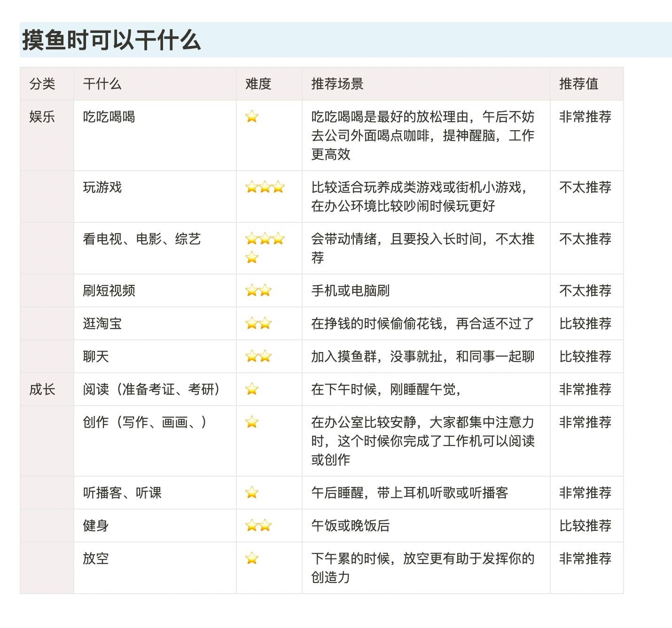Click the two stars in 刷短视频 row
The height and width of the screenshot is (628, 672).
(258, 290)
